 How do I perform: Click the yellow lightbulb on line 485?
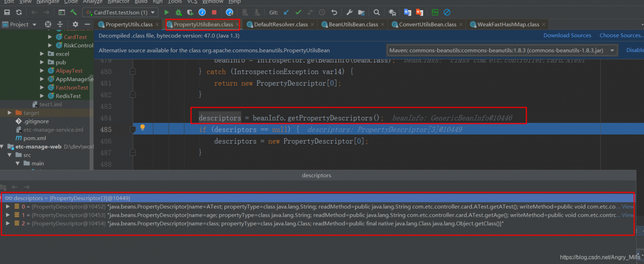pos(142,128)
